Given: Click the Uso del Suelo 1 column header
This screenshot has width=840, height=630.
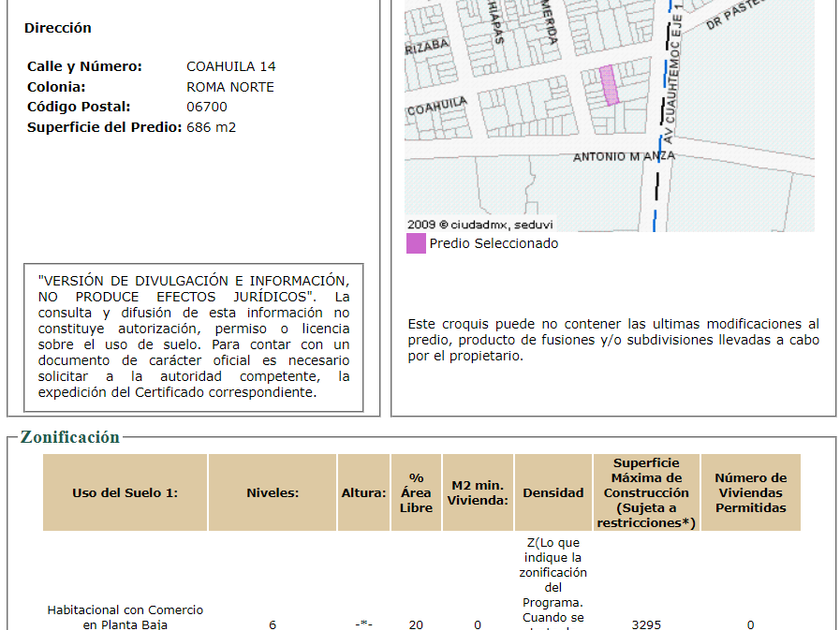Looking at the screenshot, I should pos(125,492).
